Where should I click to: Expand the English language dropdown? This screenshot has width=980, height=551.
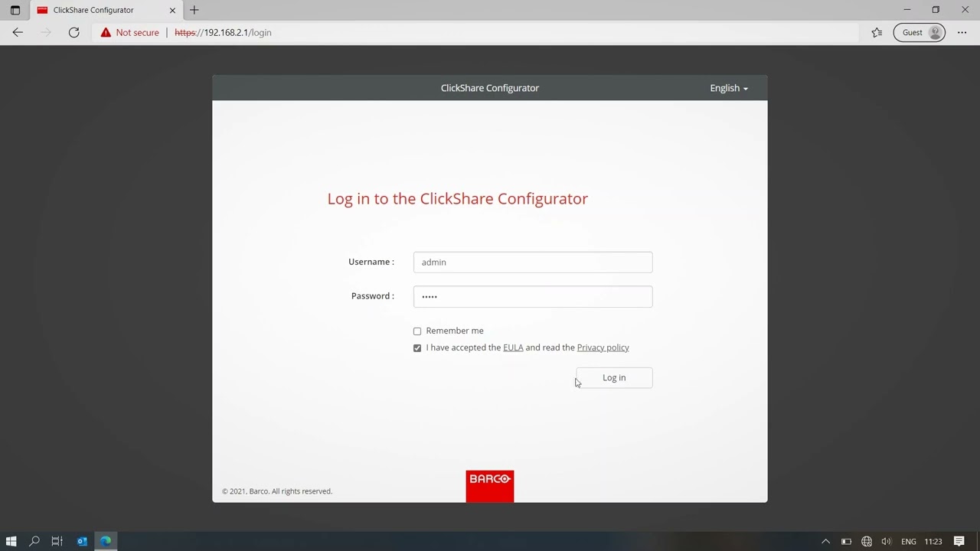coord(729,88)
